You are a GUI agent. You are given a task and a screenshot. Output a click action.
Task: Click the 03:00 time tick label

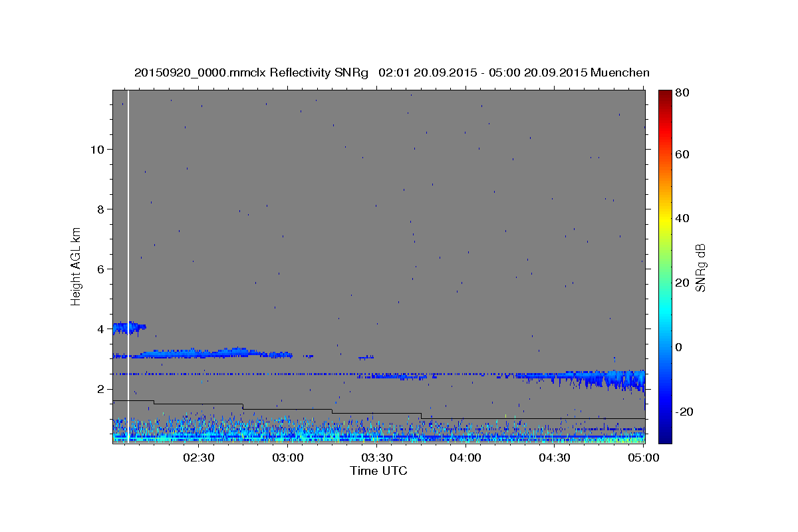pyautogui.click(x=288, y=458)
